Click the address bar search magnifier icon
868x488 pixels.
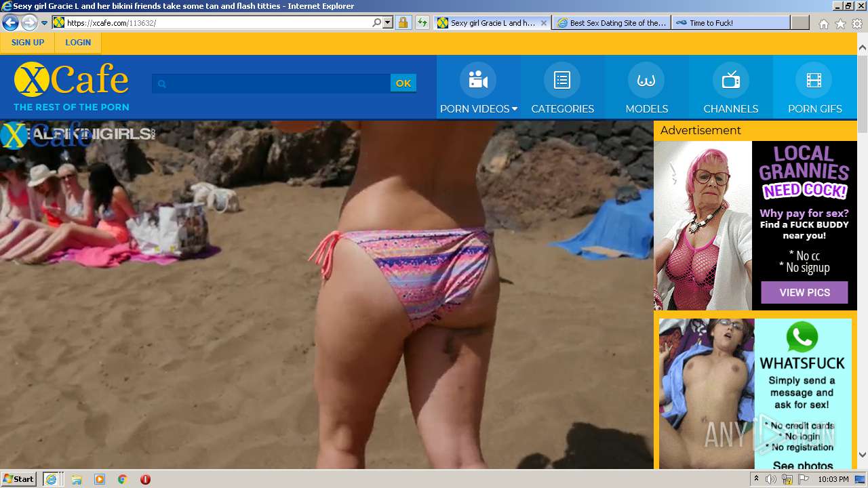point(377,22)
